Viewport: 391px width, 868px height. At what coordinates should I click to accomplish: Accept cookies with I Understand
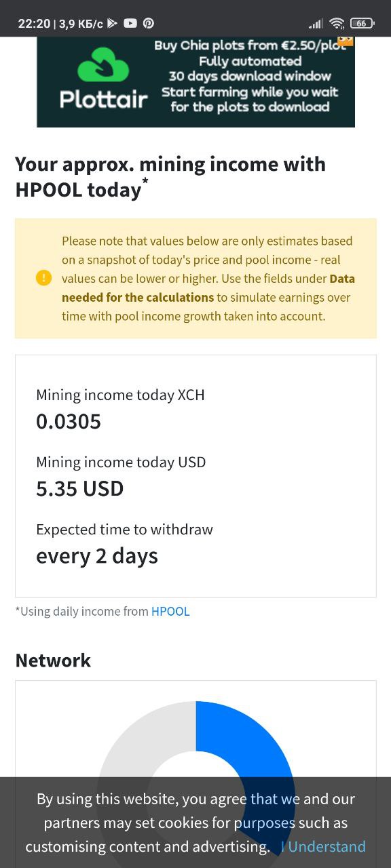point(323,846)
